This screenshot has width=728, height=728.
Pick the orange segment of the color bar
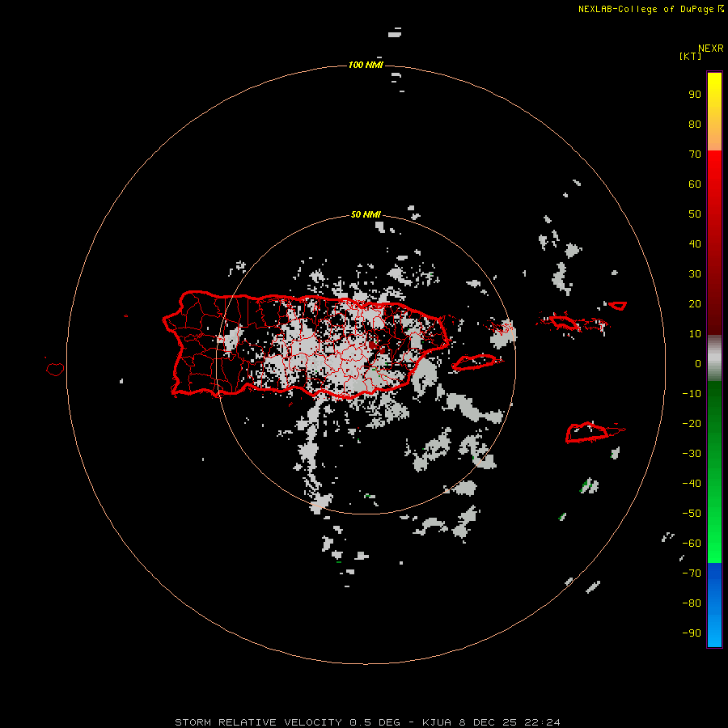click(x=714, y=137)
